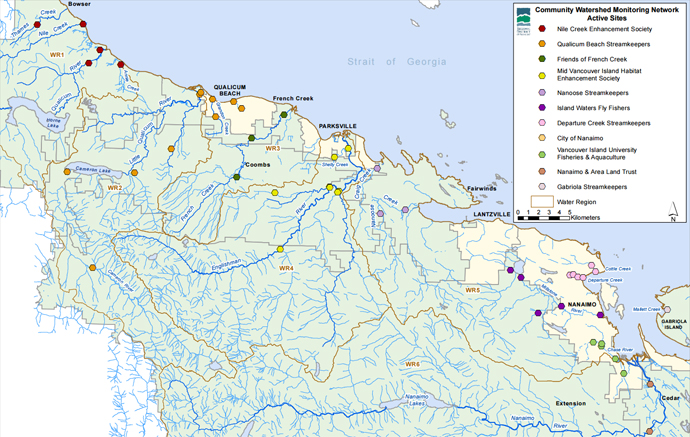Click the 'WR6' water region label
Viewport: 690px width, 437px height.
pos(413,364)
